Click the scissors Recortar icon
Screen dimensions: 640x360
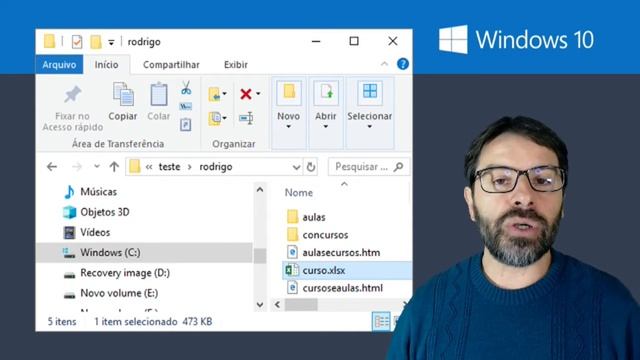click(x=186, y=88)
